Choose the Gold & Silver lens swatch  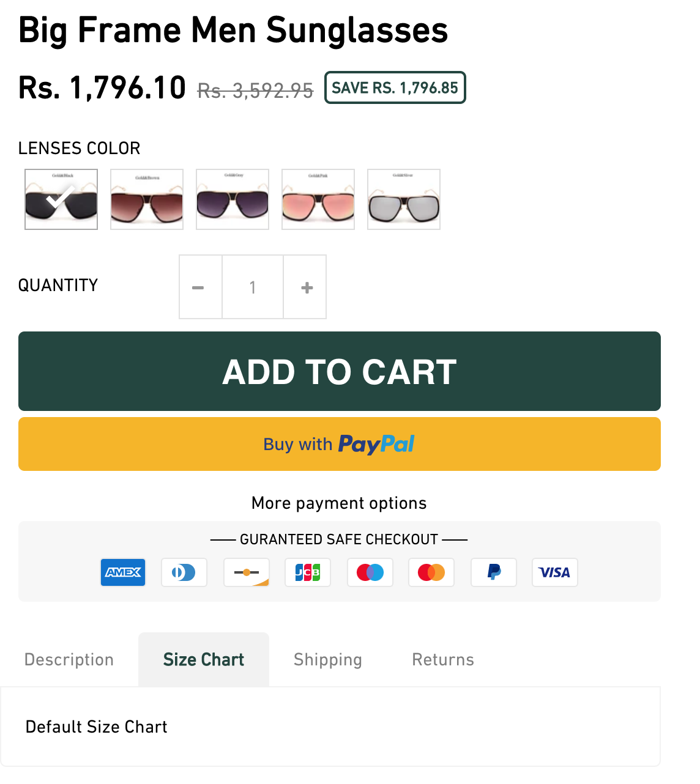point(404,199)
